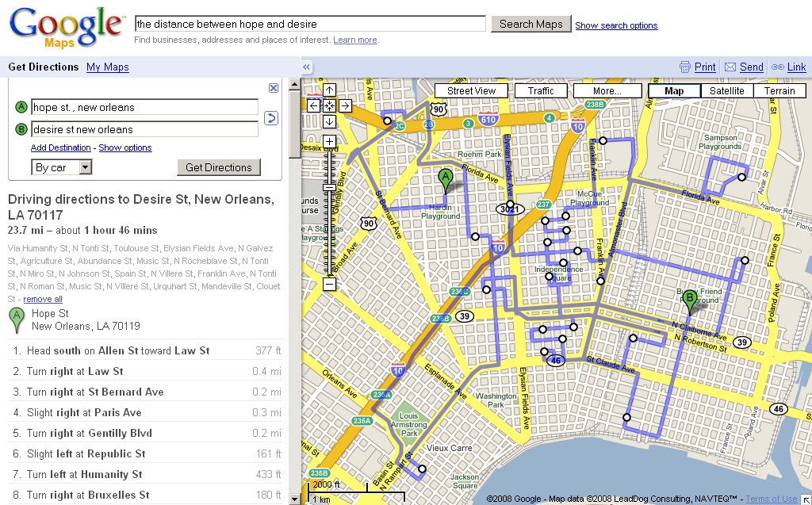Select step 6 Slight left at Republic St
Viewport: 812px width, 505px height.
[x=146, y=453]
